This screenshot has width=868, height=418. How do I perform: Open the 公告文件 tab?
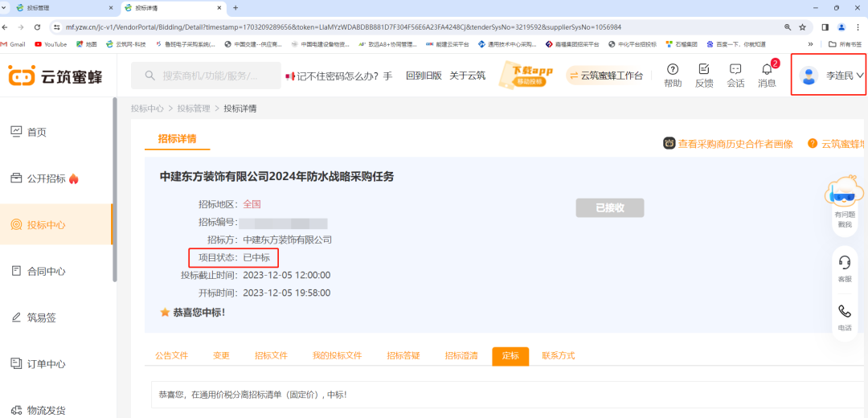pyautogui.click(x=172, y=356)
